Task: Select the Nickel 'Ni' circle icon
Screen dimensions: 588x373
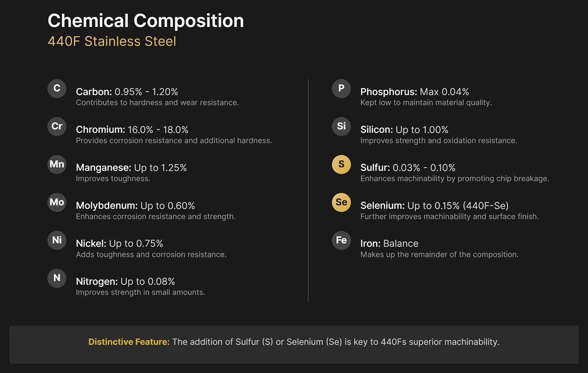Action: pos(57,240)
